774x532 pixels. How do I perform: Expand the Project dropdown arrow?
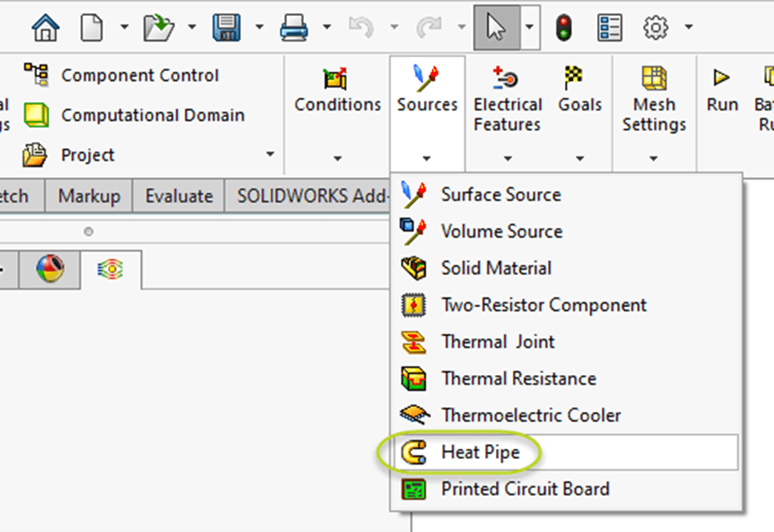coord(269,155)
